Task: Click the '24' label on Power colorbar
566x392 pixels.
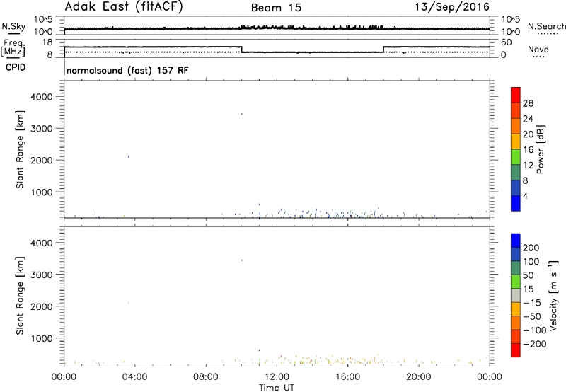Action: [x=528, y=119]
